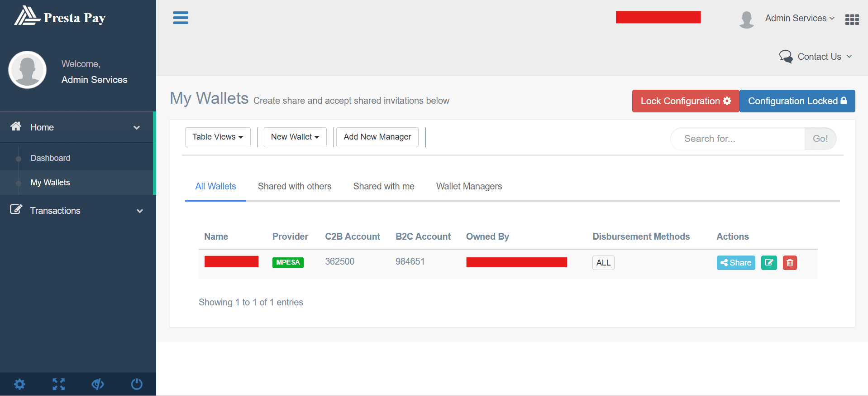Screen dimensions: 868x396
Task: Switch to Shared with others tab
Action: pyautogui.click(x=295, y=186)
